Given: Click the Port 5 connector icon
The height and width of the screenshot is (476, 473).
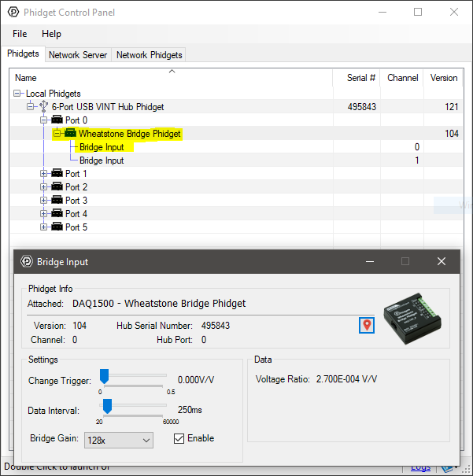Looking at the screenshot, I should click(x=57, y=227).
